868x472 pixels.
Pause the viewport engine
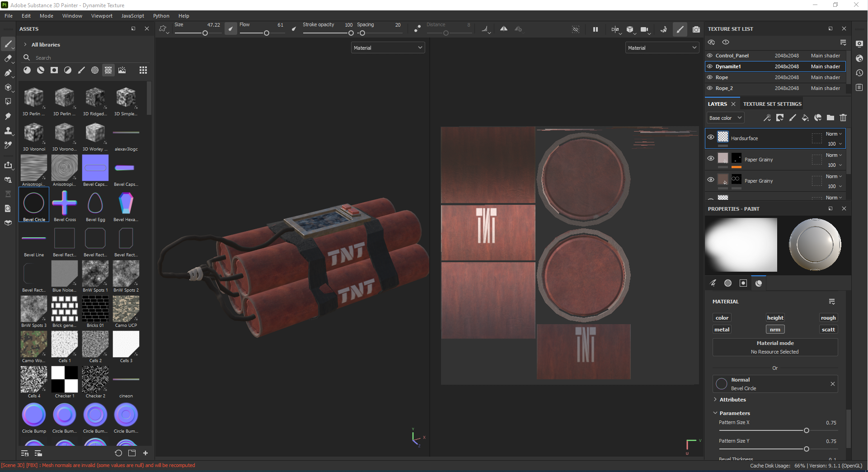(595, 29)
